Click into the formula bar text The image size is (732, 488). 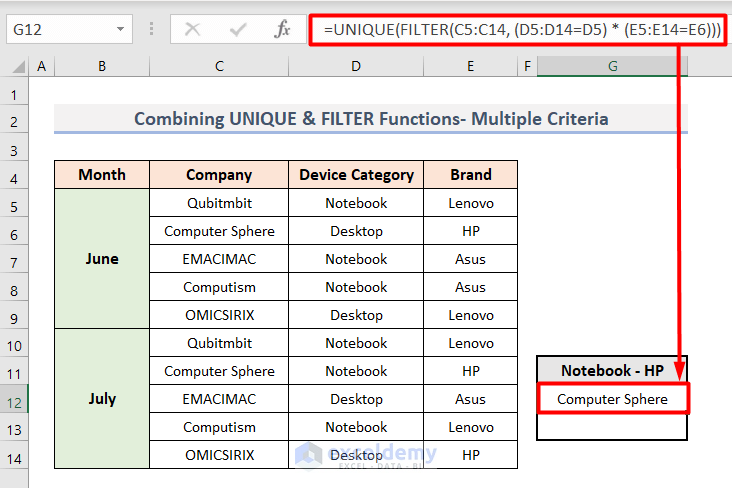[522, 30]
